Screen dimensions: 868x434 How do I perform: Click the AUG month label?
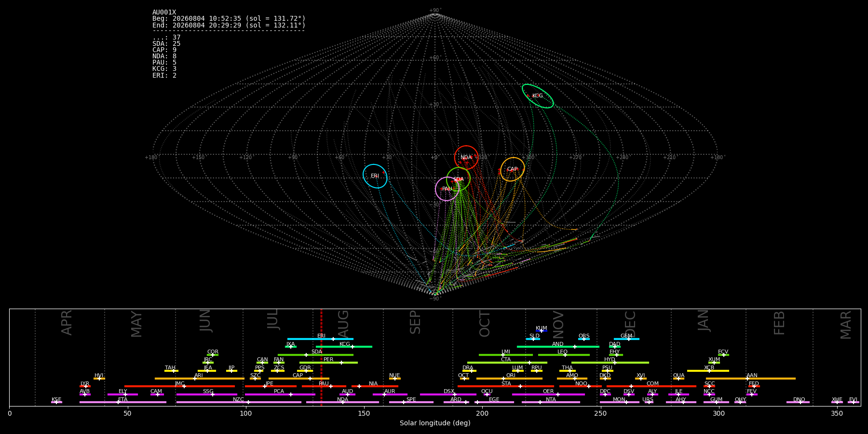343,324
